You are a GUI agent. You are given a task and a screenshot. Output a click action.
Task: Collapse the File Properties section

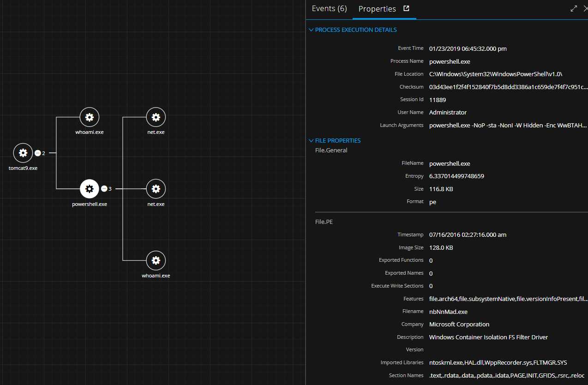coord(311,141)
